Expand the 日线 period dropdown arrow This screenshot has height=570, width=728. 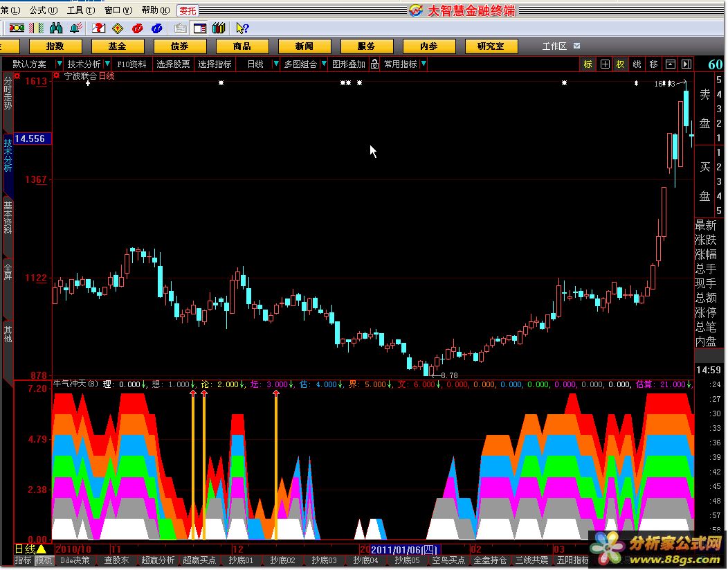pos(276,63)
